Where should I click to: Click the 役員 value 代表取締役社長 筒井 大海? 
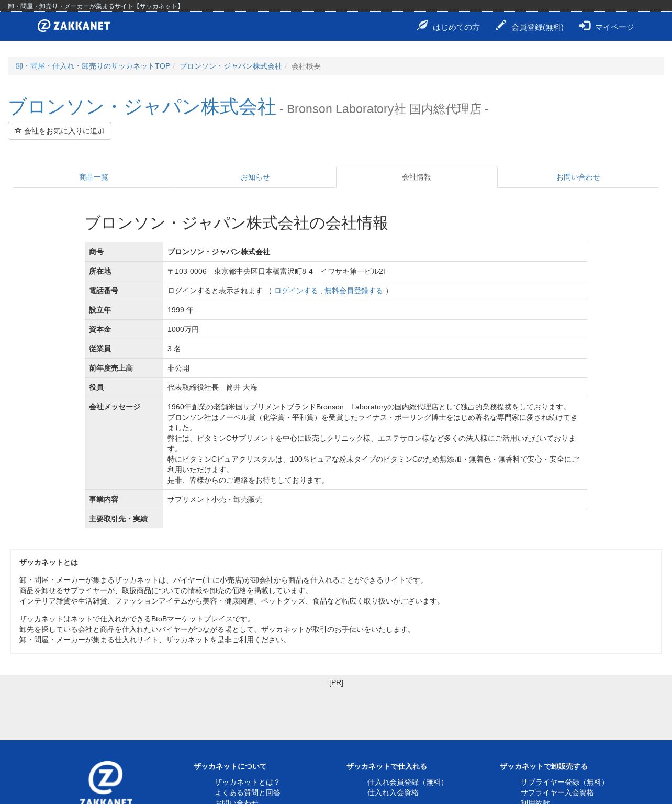212,387
